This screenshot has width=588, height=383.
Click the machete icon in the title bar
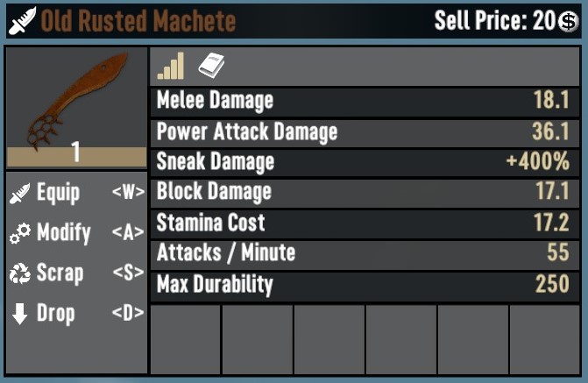click(x=22, y=21)
